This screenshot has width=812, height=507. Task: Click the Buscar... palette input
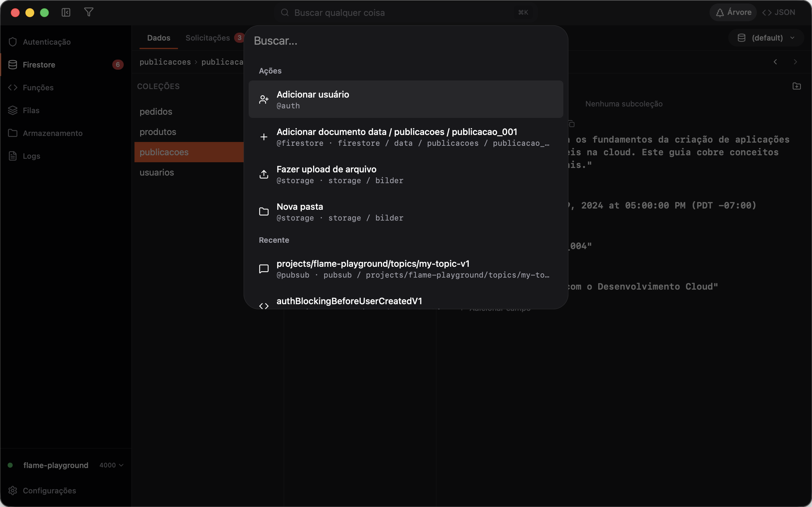pyautogui.click(x=406, y=41)
